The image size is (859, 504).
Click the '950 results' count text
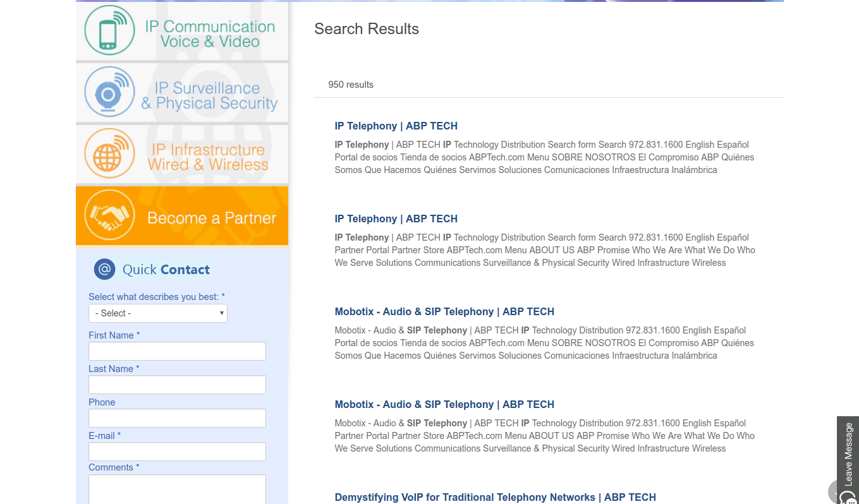tap(351, 85)
